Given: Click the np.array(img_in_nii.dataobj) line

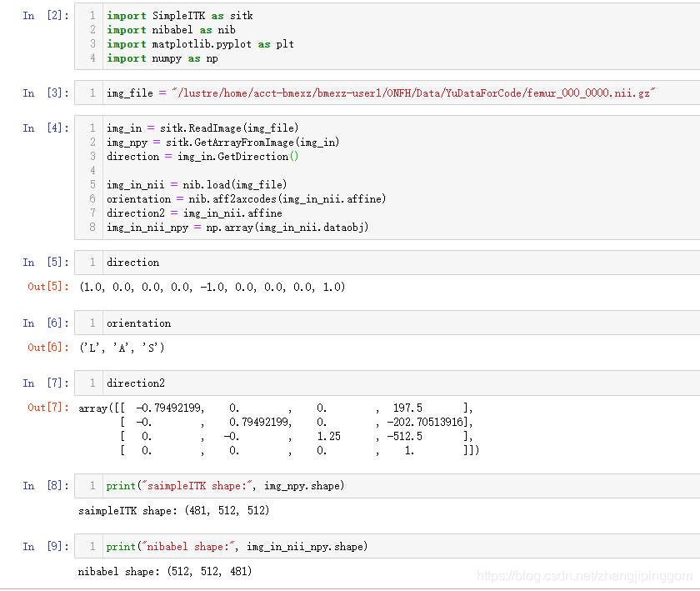Looking at the screenshot, I should point(238,228).
